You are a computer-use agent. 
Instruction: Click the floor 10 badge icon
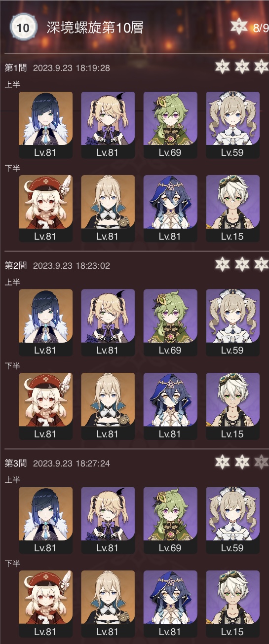coord(23,28)
